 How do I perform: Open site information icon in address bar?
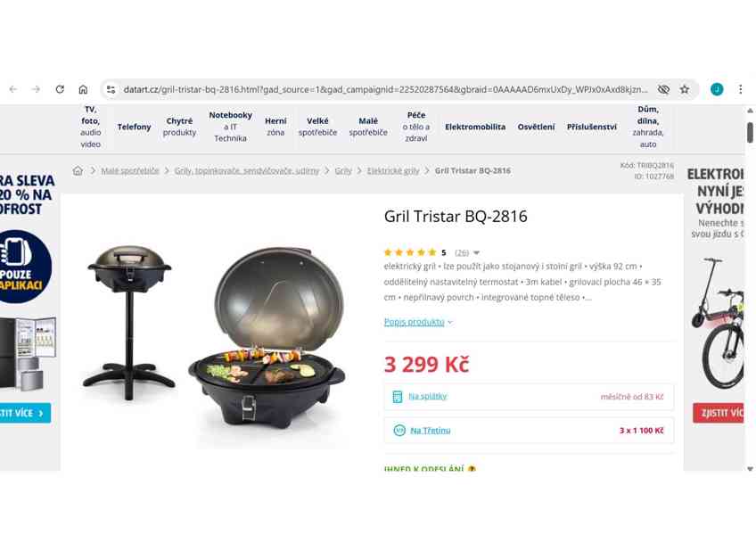pyautogui.click(x=111, y=89)
